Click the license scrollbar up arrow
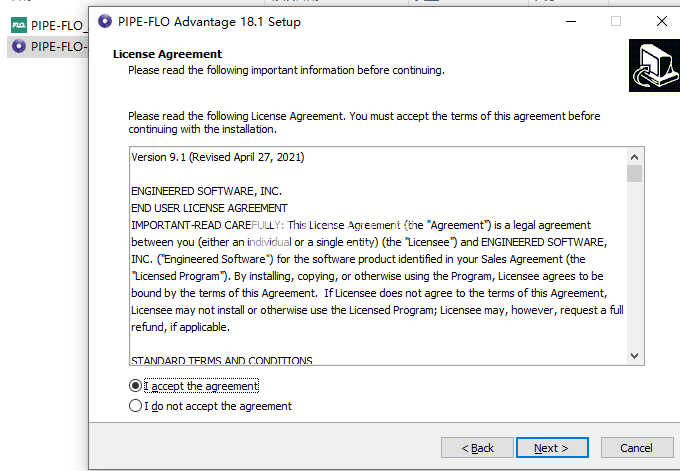 [634, 156]
